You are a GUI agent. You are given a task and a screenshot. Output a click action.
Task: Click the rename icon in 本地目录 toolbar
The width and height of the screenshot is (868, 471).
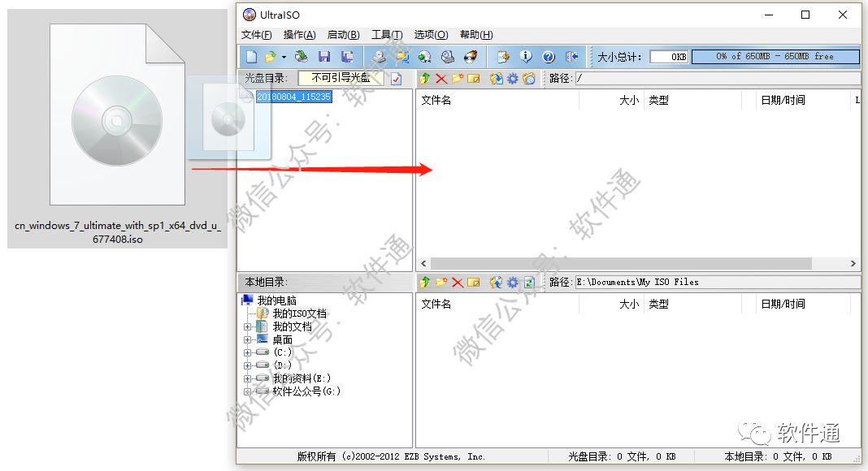473,282
